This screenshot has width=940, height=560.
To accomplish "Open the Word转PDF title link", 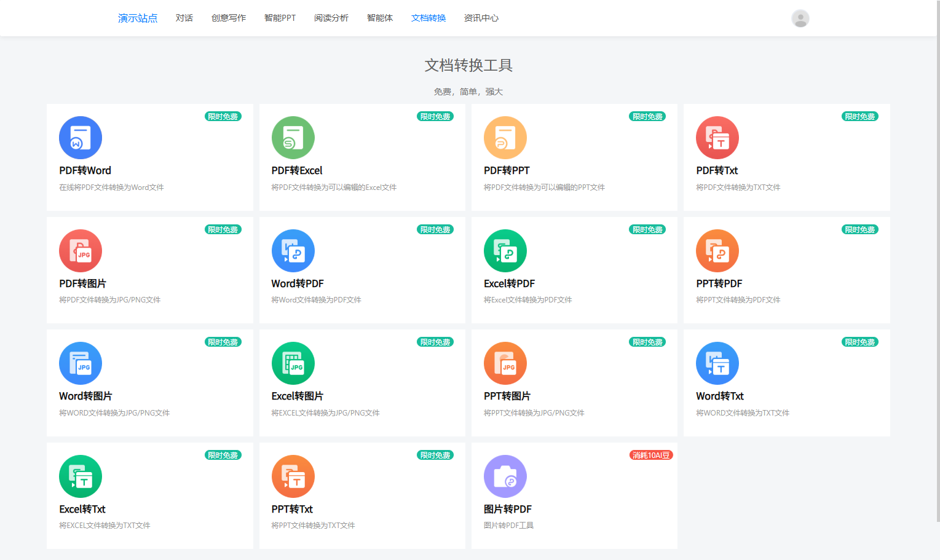I will coord(298,283).
